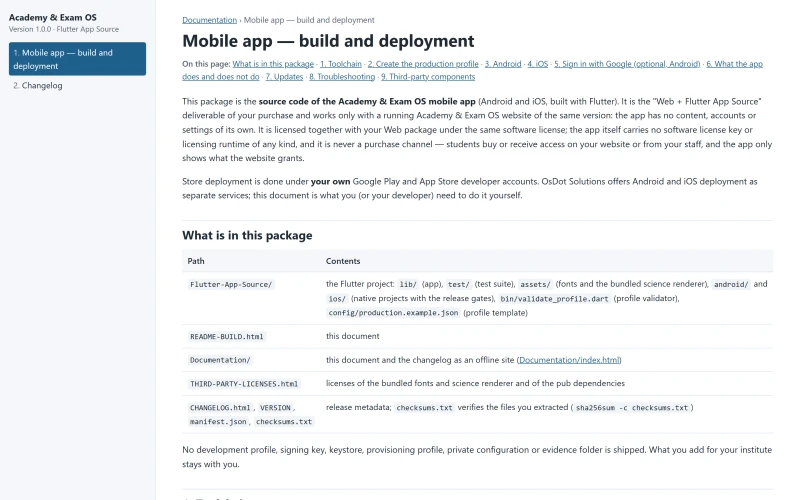The height and width of the screenshot is (500, 800).
Task: Click the CHANGELOG.html code label
Action: pyautogui.click(x=220, y=408)
